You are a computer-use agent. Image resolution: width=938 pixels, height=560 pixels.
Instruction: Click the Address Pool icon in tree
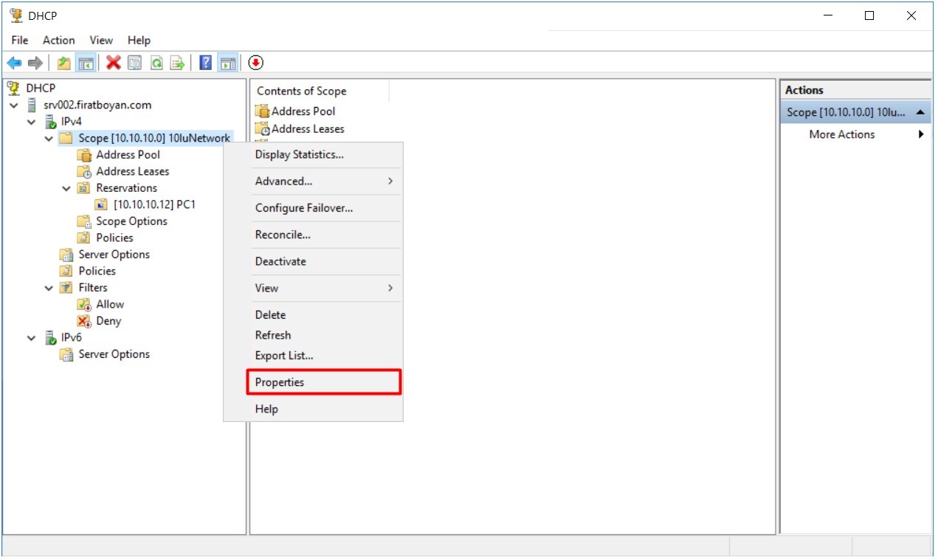tap(84, 155)
